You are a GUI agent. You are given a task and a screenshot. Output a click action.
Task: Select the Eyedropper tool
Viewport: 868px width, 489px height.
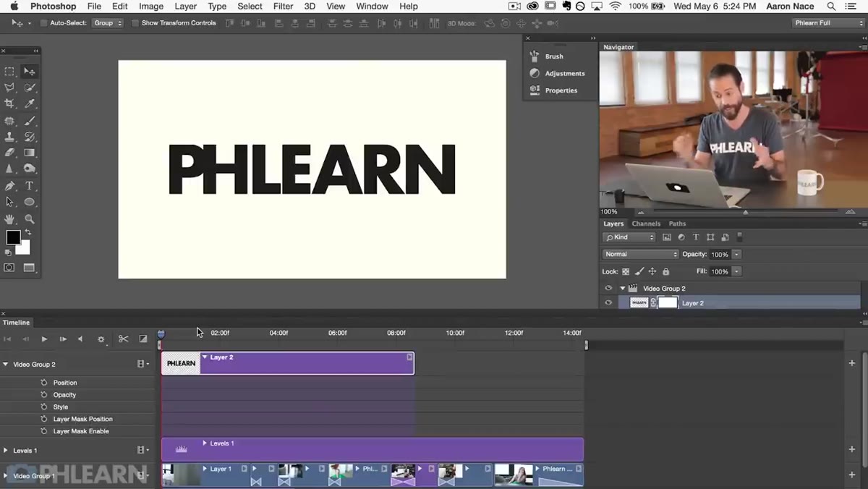(30, 104)
